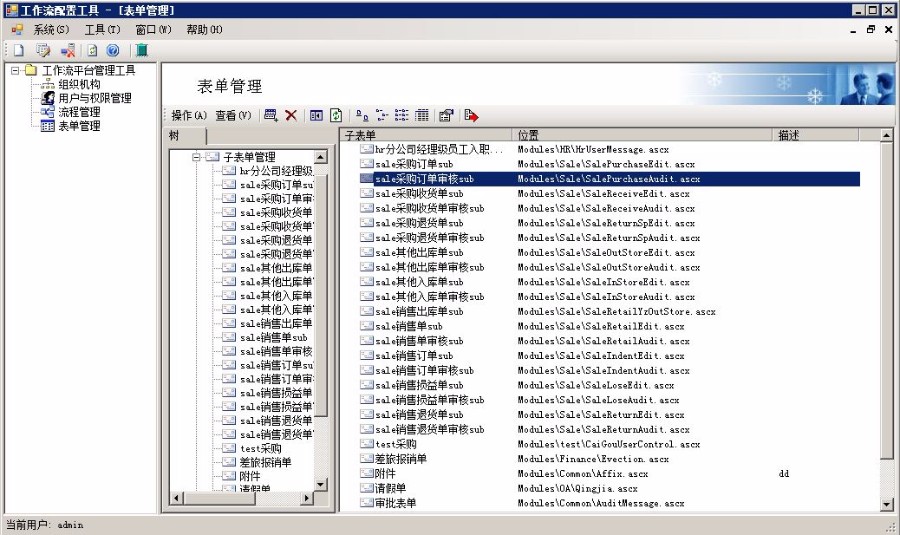Click form list scroll down arrow
The image size is (900, 535).
pos(887,505)
